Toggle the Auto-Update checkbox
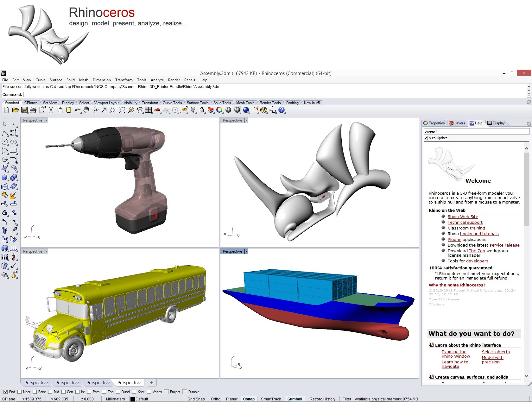 (426, 138)
